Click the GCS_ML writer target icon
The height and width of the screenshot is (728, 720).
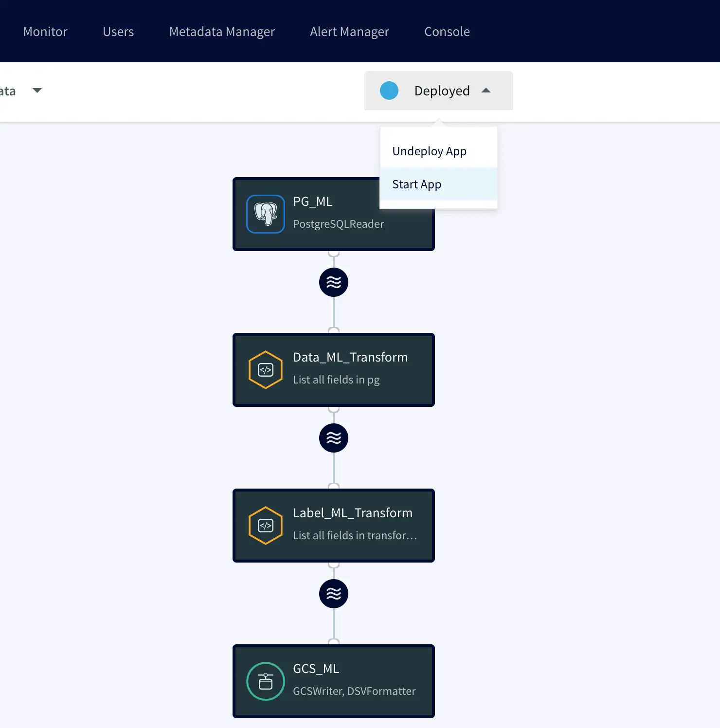(x=266, y=681)
